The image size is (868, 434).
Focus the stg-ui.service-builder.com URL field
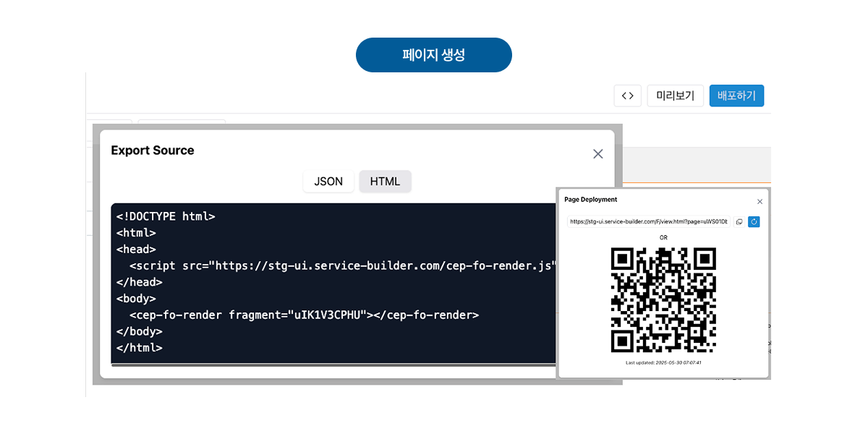(649, 222)
